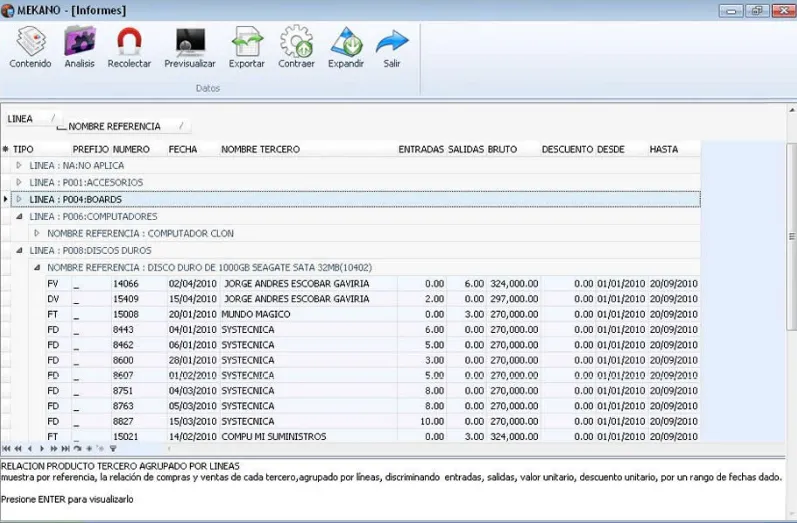Image resolution: width=797 pixels, height=523 pixels.
Task: Exit reports using Salir arrow icon
Action: coord(392,42)
